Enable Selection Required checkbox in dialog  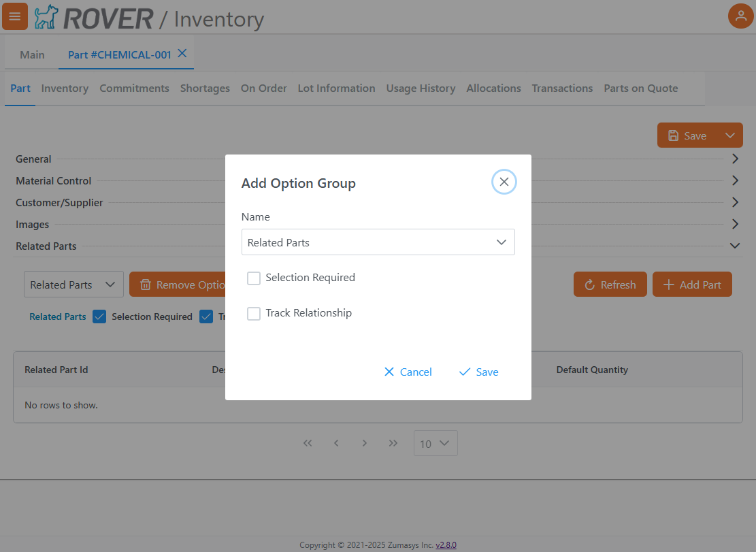(x=254, y=278)
